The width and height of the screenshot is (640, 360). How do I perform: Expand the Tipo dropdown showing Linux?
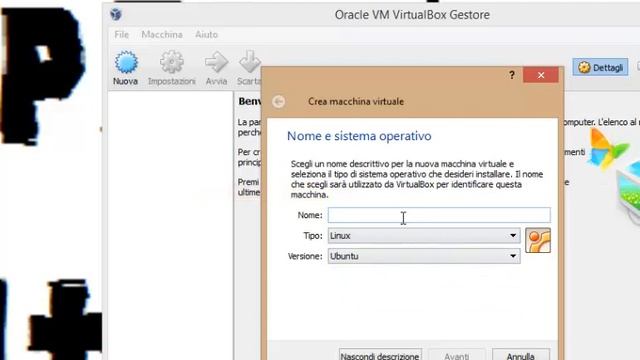point(424,236)
